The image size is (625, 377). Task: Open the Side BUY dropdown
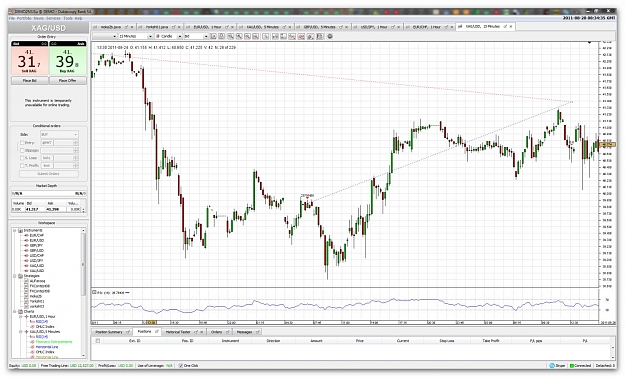59,134
